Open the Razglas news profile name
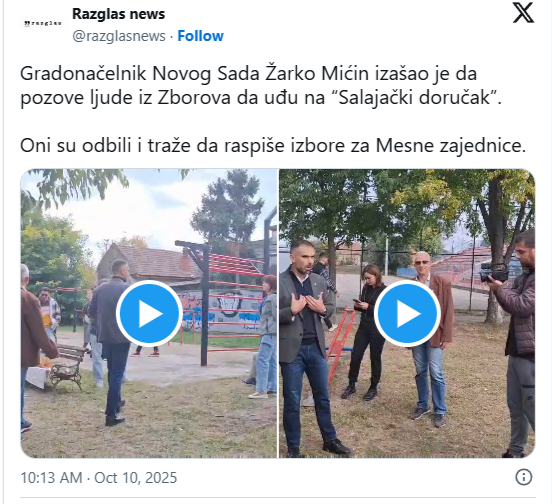 click(x=118, y=14)
